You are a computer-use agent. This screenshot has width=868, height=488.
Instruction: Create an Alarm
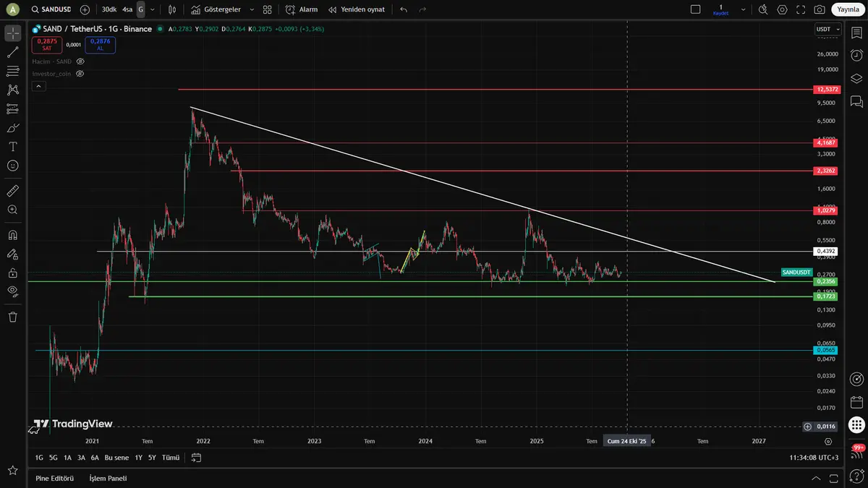click(302, 9)
